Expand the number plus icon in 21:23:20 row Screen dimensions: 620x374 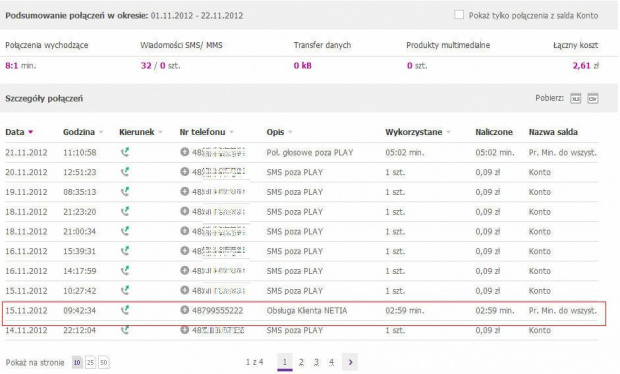pyautogui.click(x=184, y=211)
